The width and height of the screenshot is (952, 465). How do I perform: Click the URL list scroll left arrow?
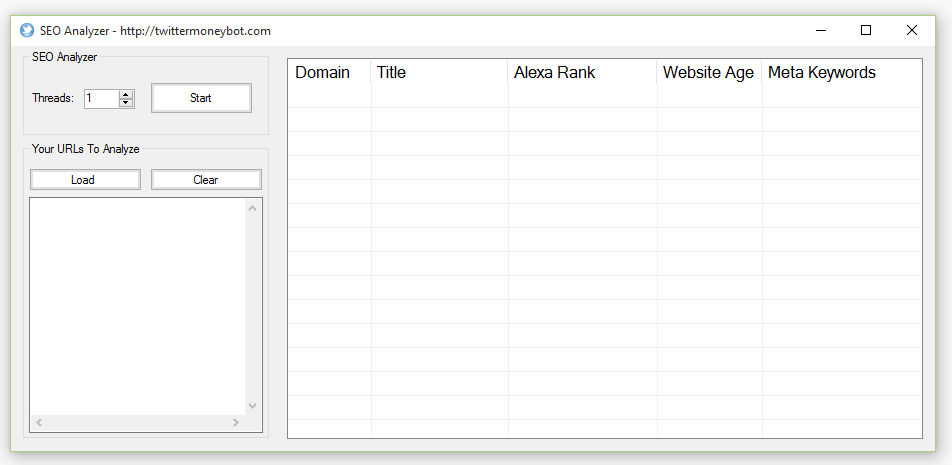click(39, 423)
